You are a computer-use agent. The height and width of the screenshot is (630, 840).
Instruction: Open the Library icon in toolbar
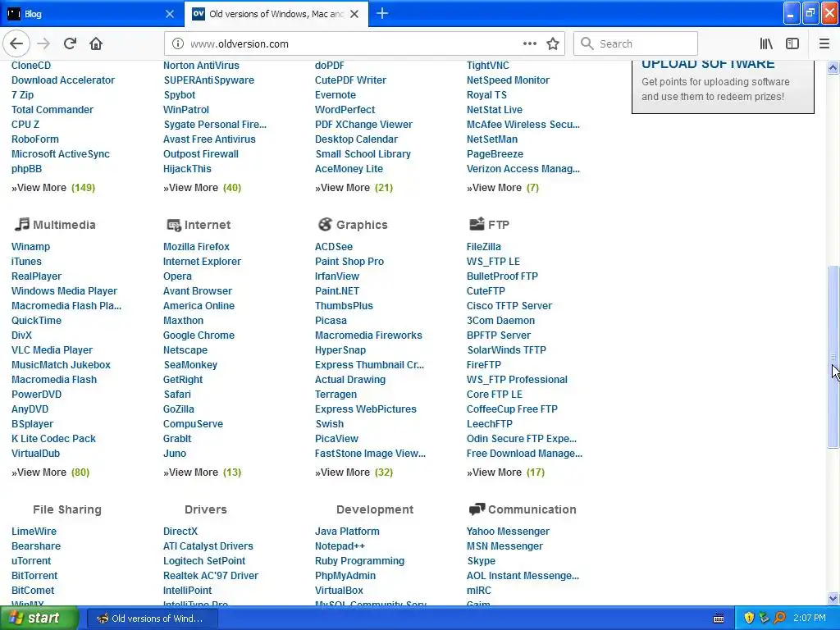766,43
